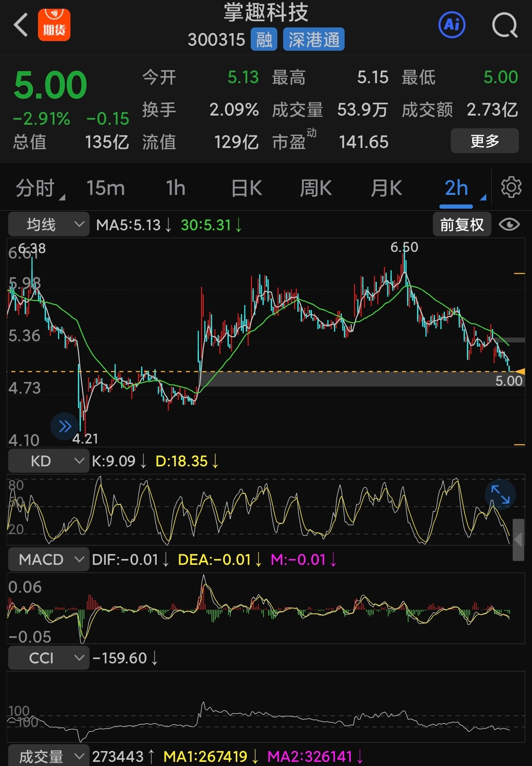Screen dimensions: 532x766
Task: Open the MACD indicator dropdown
Action: (x=49, y=559)
